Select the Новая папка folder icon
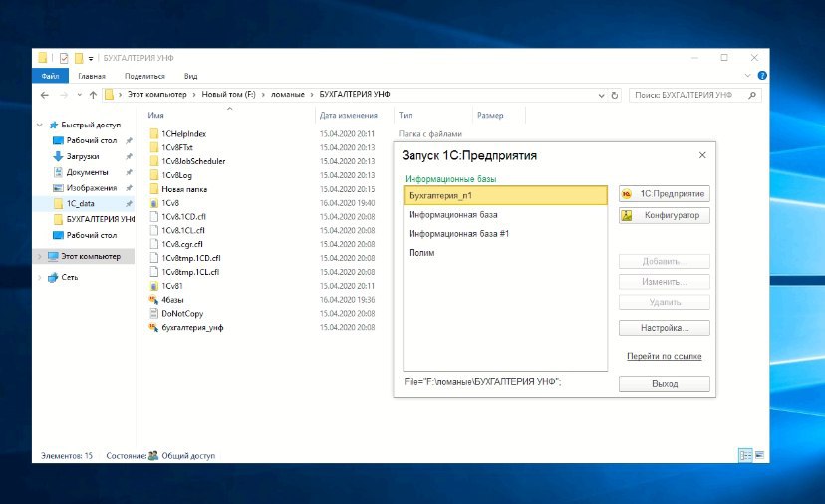Image resolution: width=825 pixels, height=504 pixels. [153, 189]
